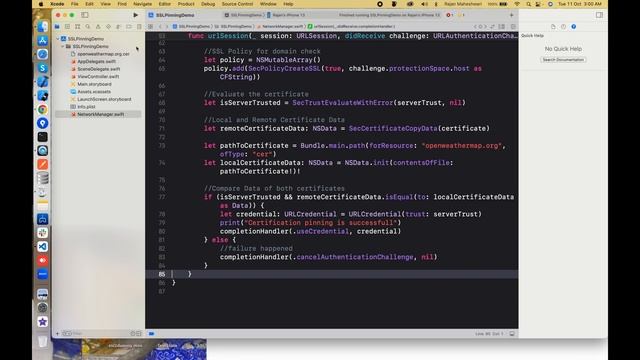Select openweathermap.org.cer file
Screen dimensions: 640x360
coord(103,54)
